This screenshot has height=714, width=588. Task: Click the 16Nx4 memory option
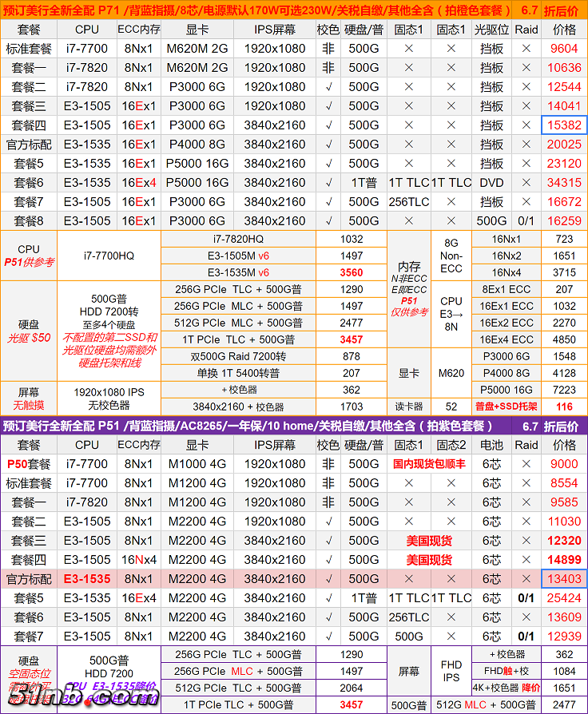tap(506, 273)
